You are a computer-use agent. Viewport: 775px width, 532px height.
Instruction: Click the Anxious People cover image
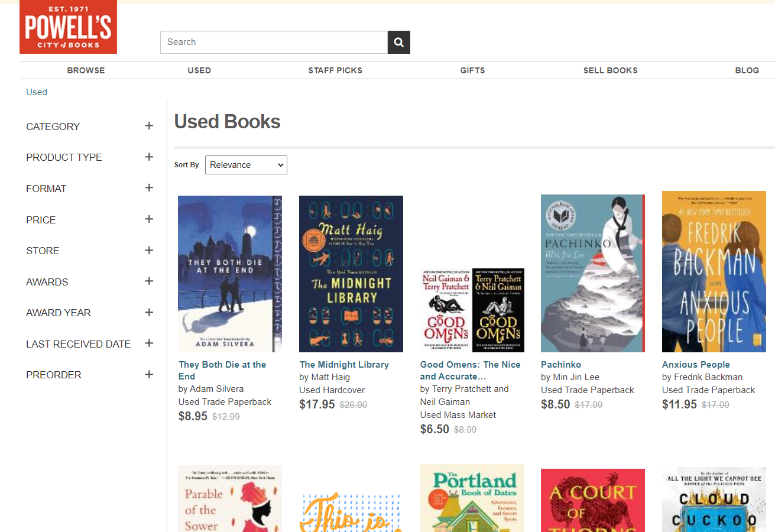(713, 272)
